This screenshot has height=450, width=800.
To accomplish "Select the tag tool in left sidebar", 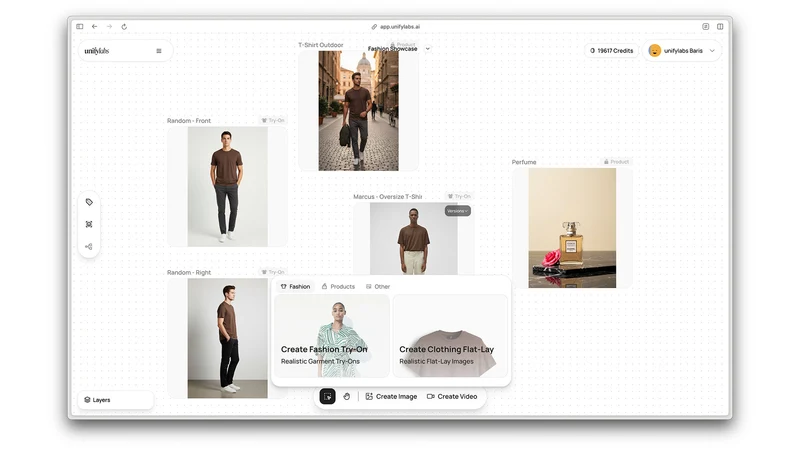I will pyautogui.click(x=89, y=202).
